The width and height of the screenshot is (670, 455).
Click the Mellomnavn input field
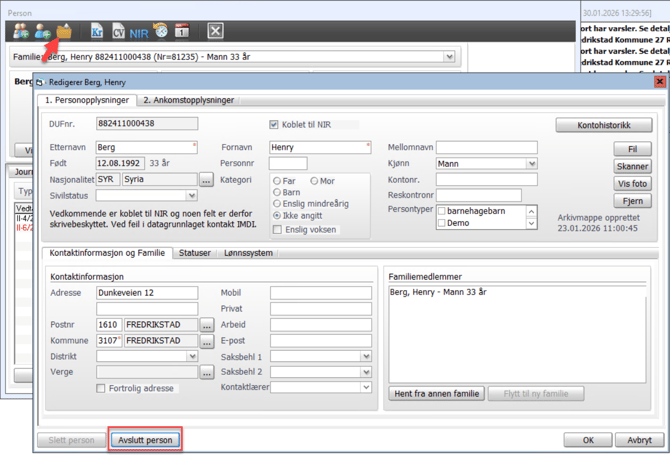(486, 147)
